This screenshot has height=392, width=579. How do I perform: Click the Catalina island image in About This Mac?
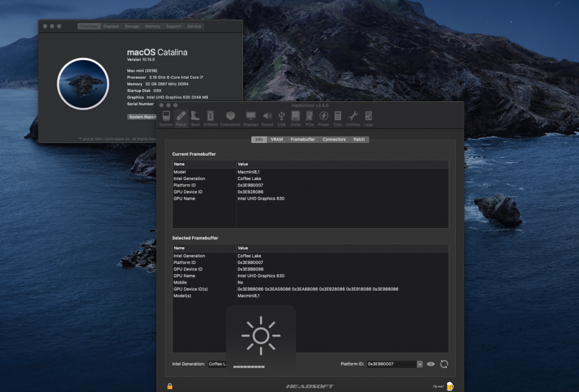click(x=83, y=84)
